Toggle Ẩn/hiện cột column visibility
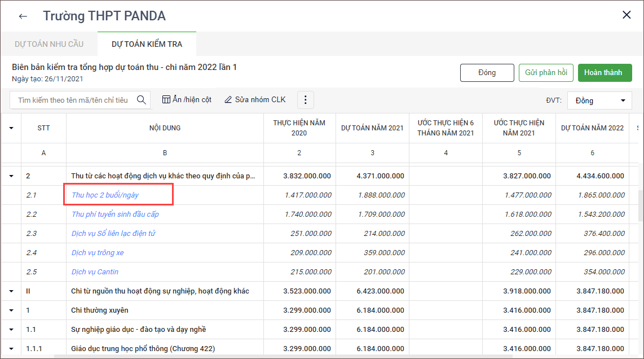Screen dimensions: 644x359 click(x=187, y=100)
